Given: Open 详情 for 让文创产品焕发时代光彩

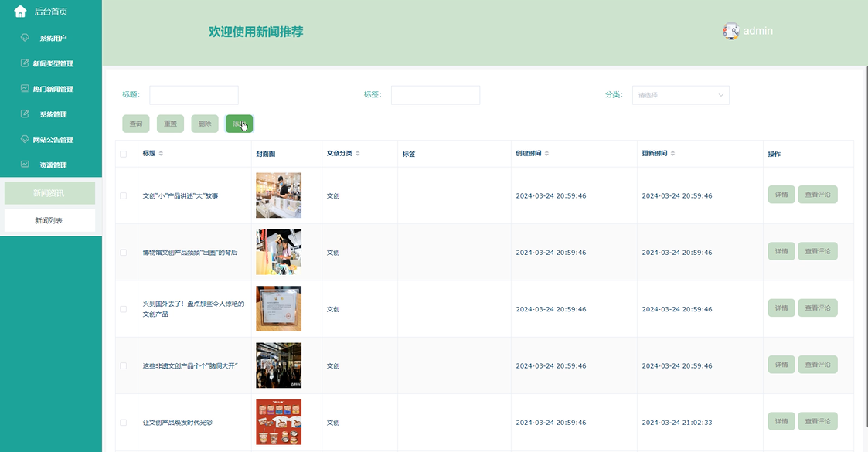Looking at the screenshot, I should (781, 421).
